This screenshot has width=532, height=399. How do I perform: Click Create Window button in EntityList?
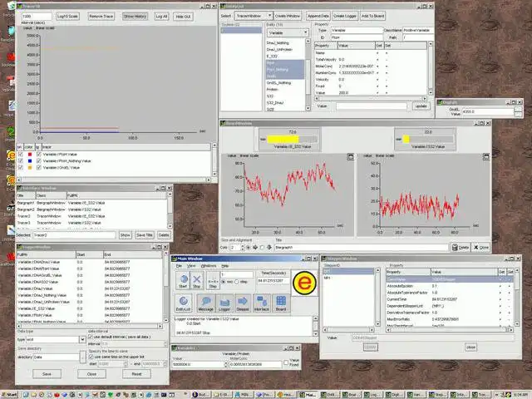coord(288,16)
